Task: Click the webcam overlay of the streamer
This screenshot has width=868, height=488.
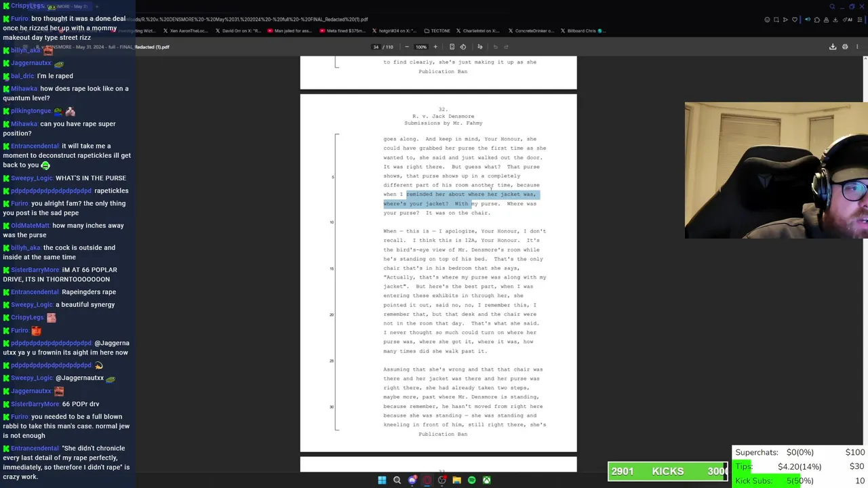Action: click(x=776, y=170)
